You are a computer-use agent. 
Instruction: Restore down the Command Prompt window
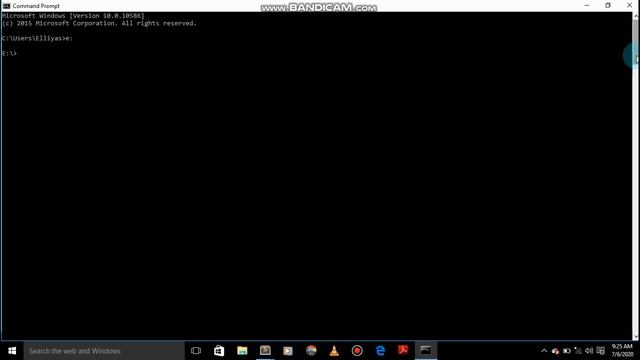click(608, 5)
